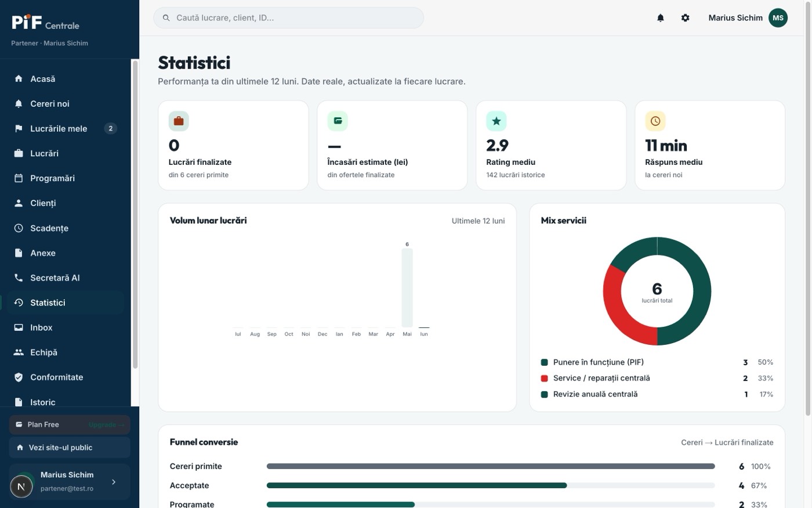Open Clienți list
The width and height of the screenshot is (812, 508).
point(66,203)
